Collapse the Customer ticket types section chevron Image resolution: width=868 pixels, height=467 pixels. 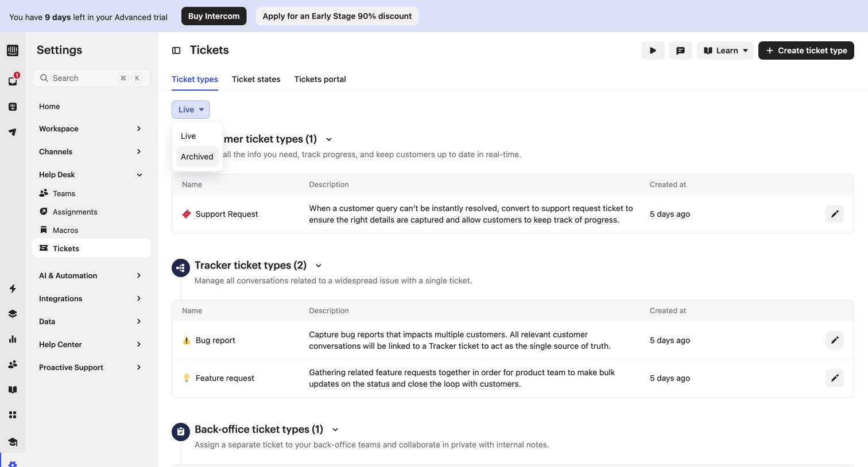pos(329,139)
